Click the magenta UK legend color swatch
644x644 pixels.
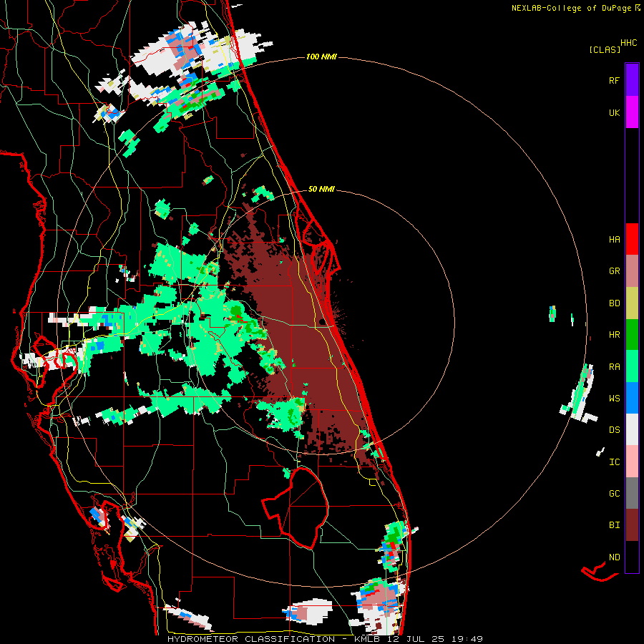[x=632, y=112]
